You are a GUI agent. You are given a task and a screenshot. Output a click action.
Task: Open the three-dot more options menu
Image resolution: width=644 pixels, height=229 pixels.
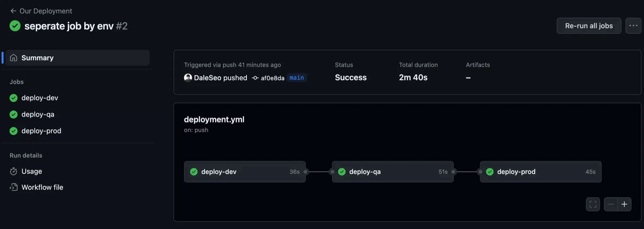[x=633, y=26]
